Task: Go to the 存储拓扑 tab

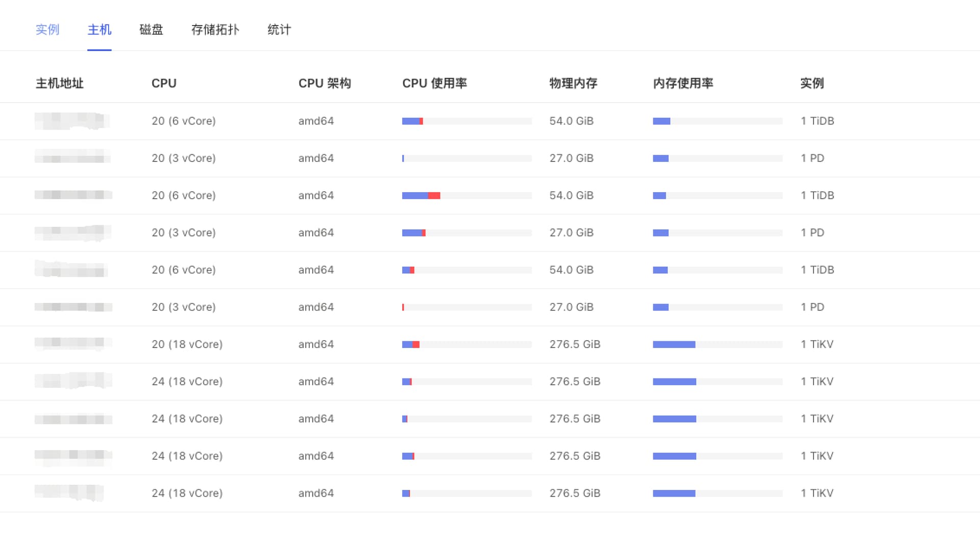Action: tap(215, 30)
